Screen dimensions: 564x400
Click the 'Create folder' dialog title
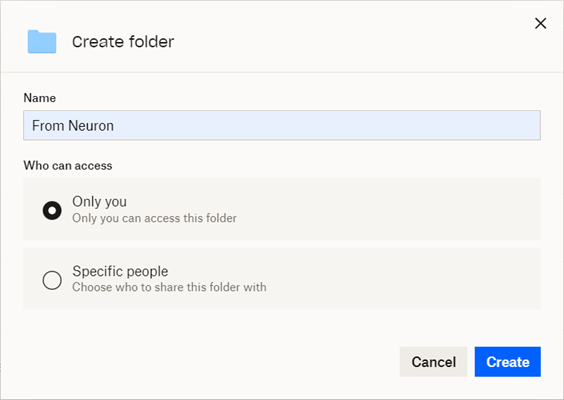pos(123,42)
